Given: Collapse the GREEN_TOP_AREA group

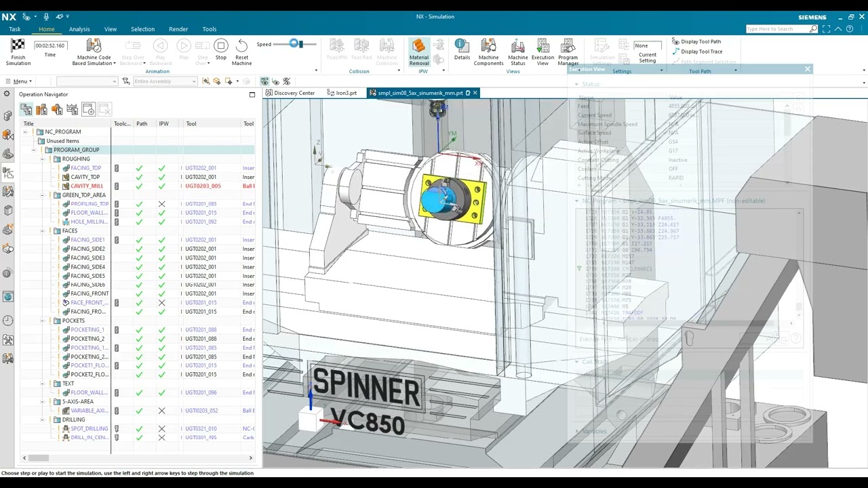Looking at the screenshot, I should tap(41, 195).
